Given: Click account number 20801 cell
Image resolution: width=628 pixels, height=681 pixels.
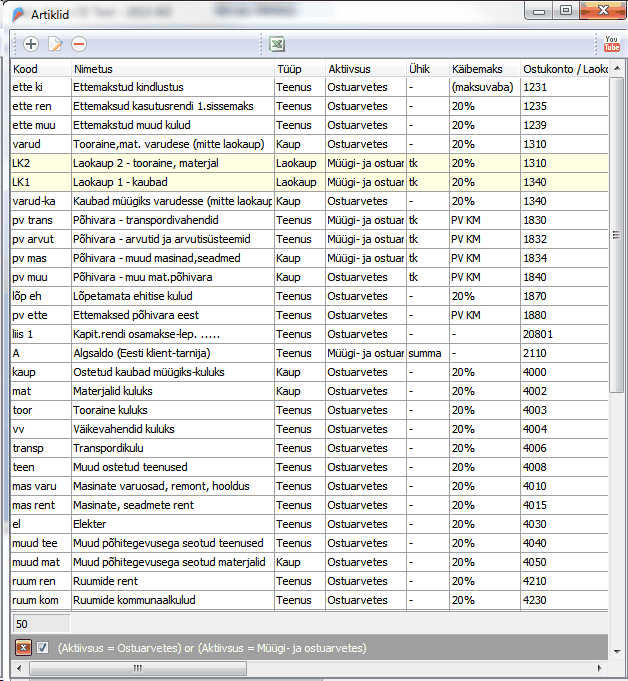Looking at the screenshot, I should (x=564, y=334).
